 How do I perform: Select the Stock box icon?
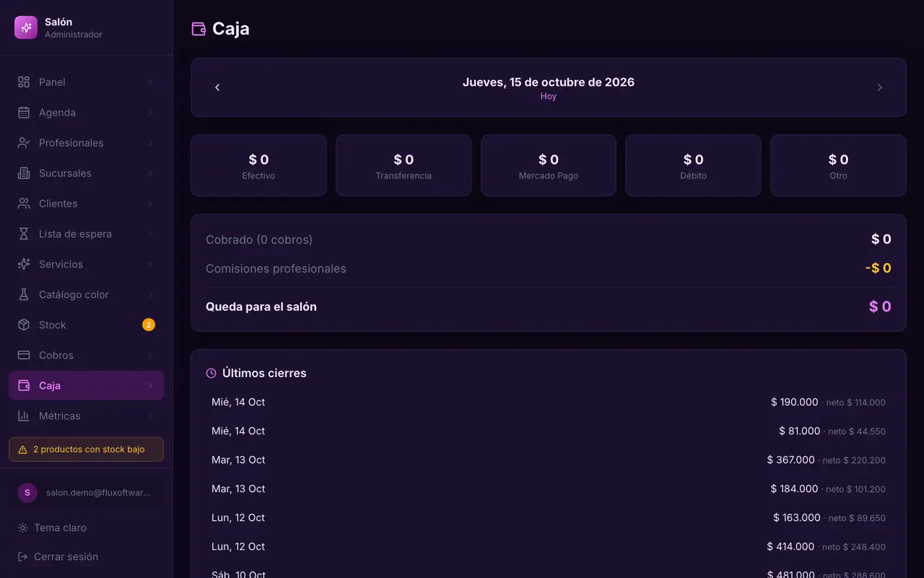pos(24,325)
